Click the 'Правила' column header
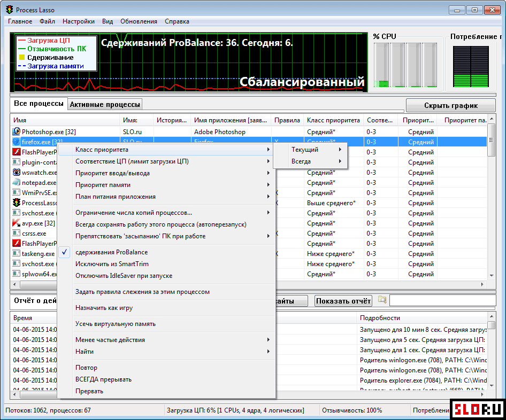This screenshot has height=420, width=506. tap(287, 120)
